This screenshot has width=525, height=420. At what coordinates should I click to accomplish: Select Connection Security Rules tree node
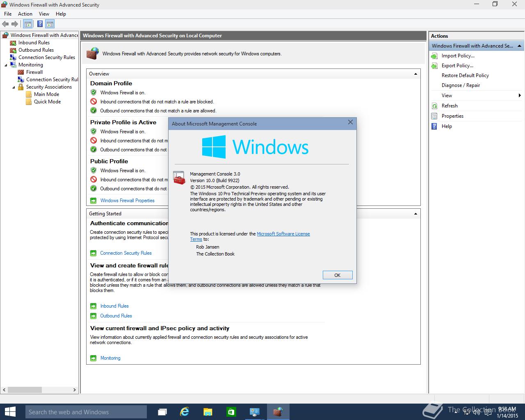[46, 57]
